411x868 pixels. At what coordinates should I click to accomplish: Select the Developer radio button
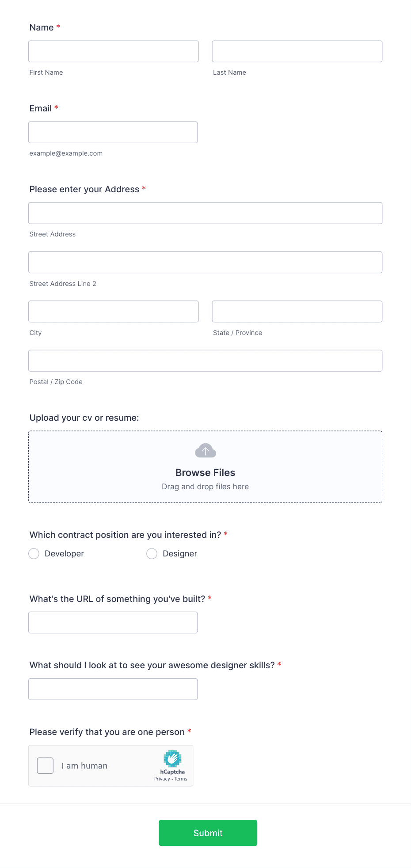34,553
